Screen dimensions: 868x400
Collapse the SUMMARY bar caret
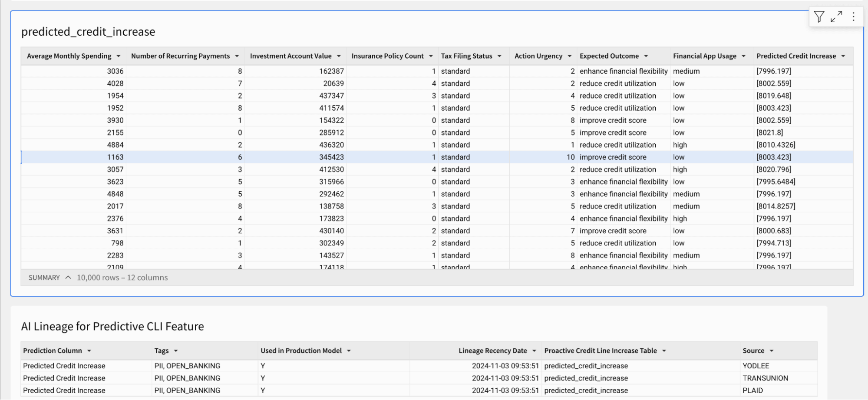click(68, 278)
